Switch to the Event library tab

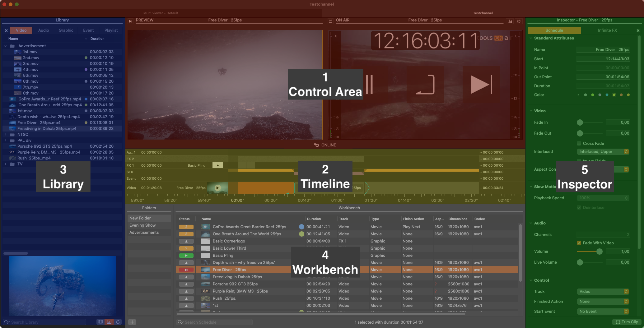pos(88,30)
